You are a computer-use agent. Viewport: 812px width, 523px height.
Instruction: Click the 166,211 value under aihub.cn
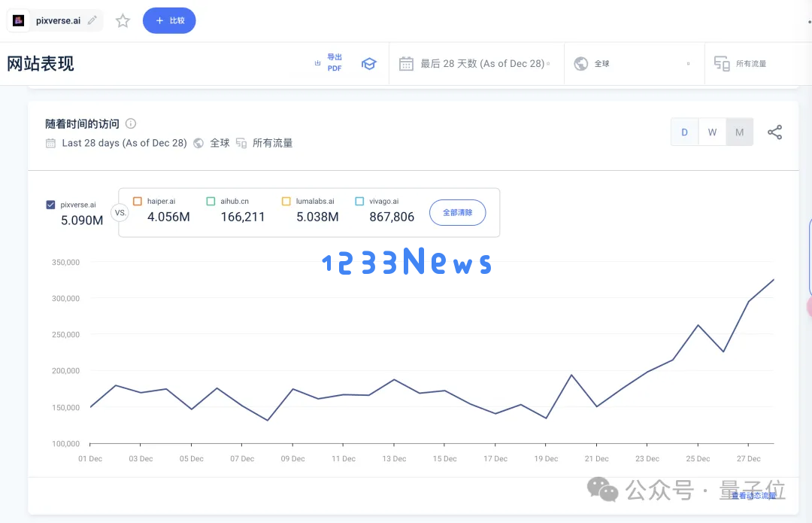242,217
